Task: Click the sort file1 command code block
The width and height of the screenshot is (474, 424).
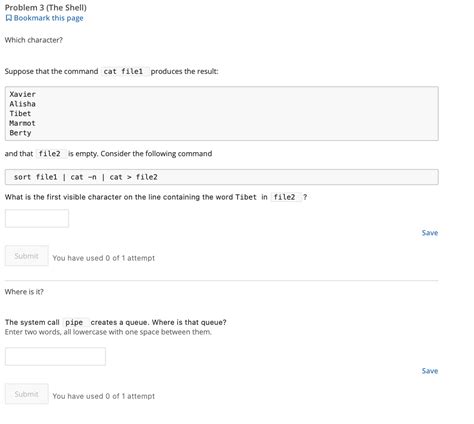Action: (222, 177)
